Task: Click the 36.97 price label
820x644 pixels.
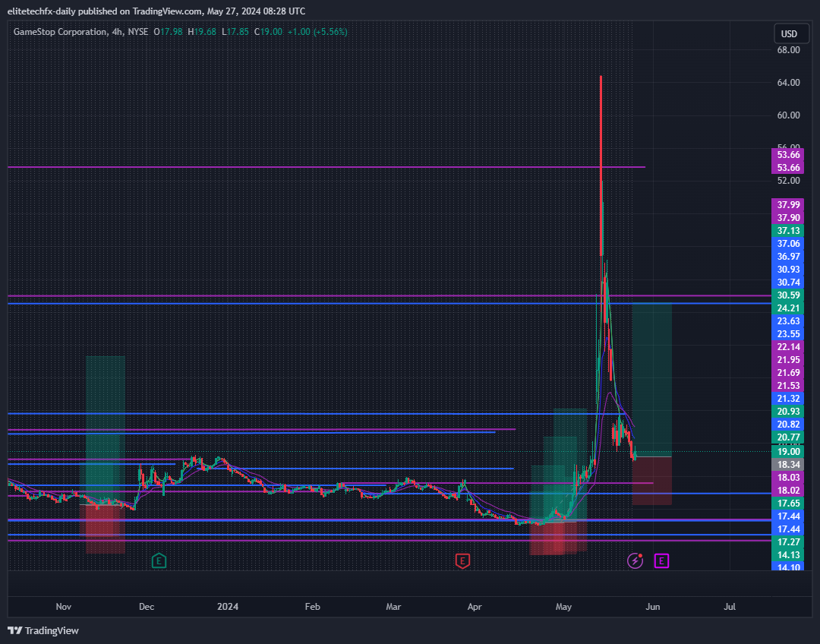Action: click(x=787, y=257)
